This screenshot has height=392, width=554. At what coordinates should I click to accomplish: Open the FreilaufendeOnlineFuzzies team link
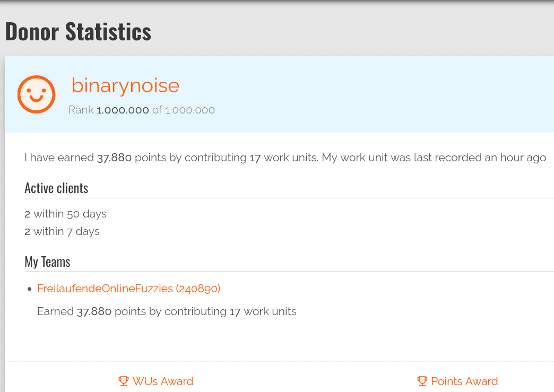click(x=128, y=289)
